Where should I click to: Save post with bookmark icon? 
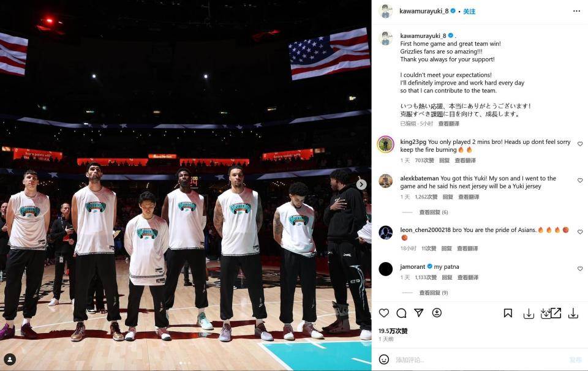click(x=508, y=313)
